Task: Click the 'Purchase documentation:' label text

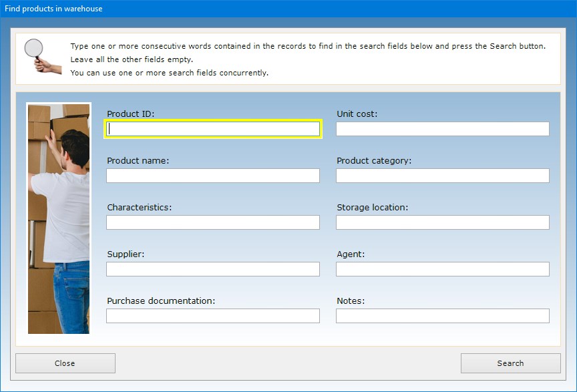Action: [x=161, y=301]
